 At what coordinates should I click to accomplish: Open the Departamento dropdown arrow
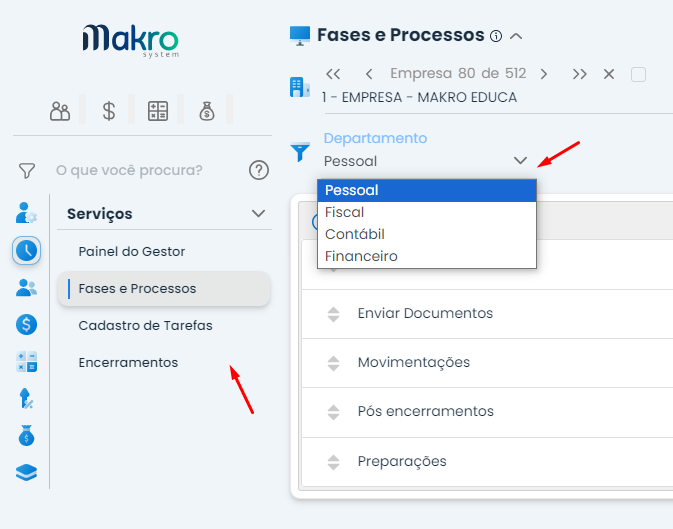pos(520,161)
